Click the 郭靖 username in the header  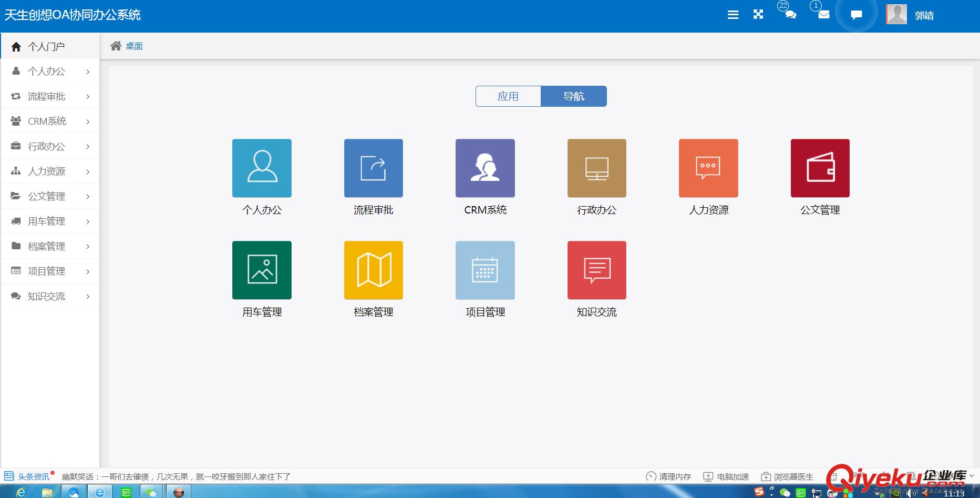[x=924, y=16]
